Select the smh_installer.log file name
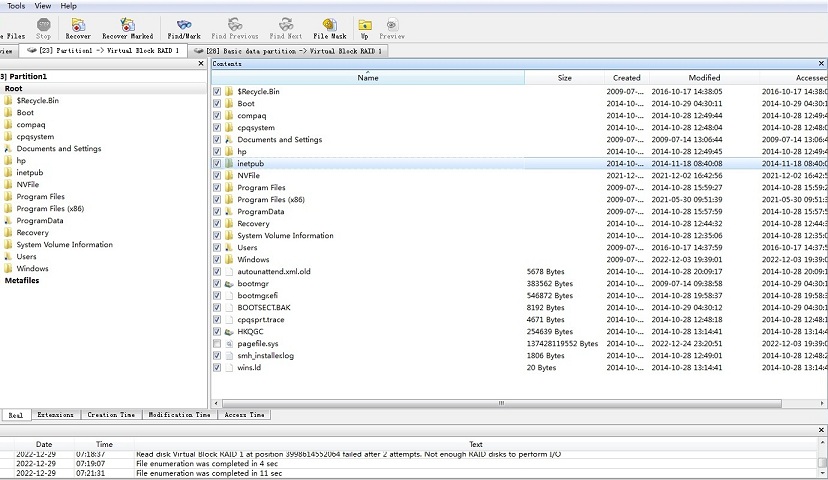 point(266,355)
